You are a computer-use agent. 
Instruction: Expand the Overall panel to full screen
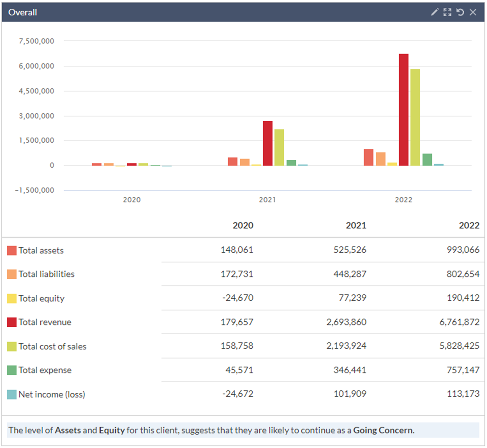447,12
